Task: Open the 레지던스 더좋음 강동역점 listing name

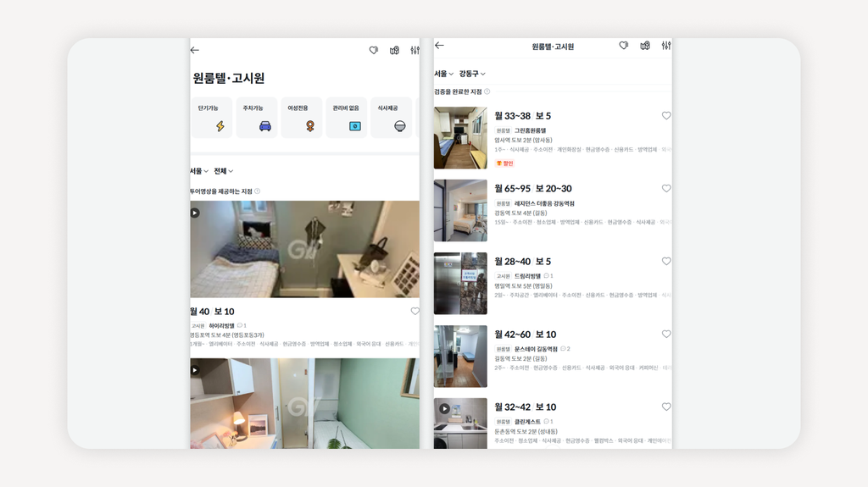Action: pos(544,203)
